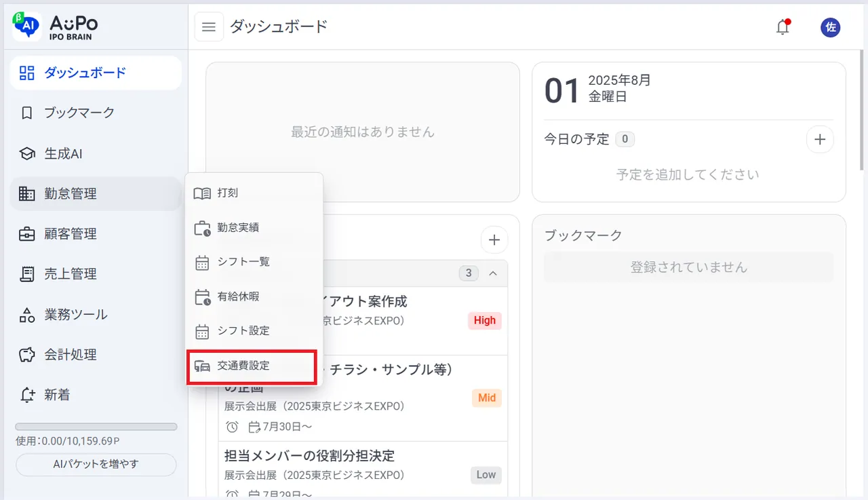Screen dimensions: 868x500
Task: Click the 登録されていません bookmark placeholder
Action: 688,267
